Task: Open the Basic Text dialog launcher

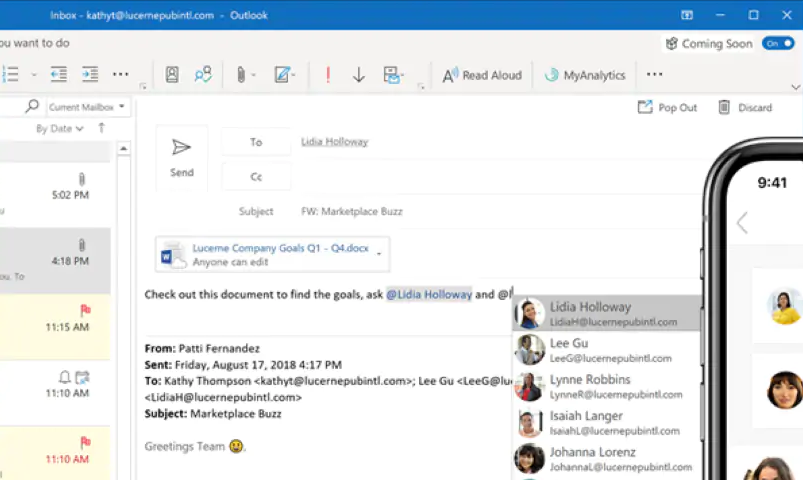Action: (143, 87)
